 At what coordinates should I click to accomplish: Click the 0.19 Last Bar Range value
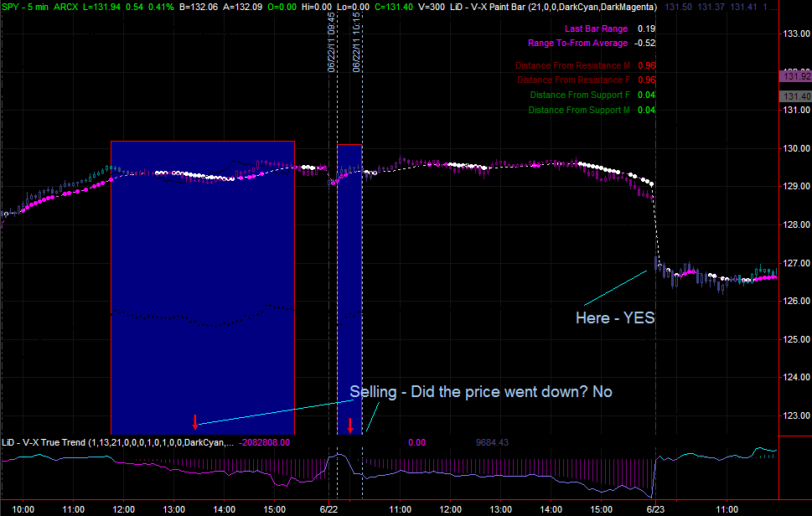pyautogui.click(x=647, y=29)
